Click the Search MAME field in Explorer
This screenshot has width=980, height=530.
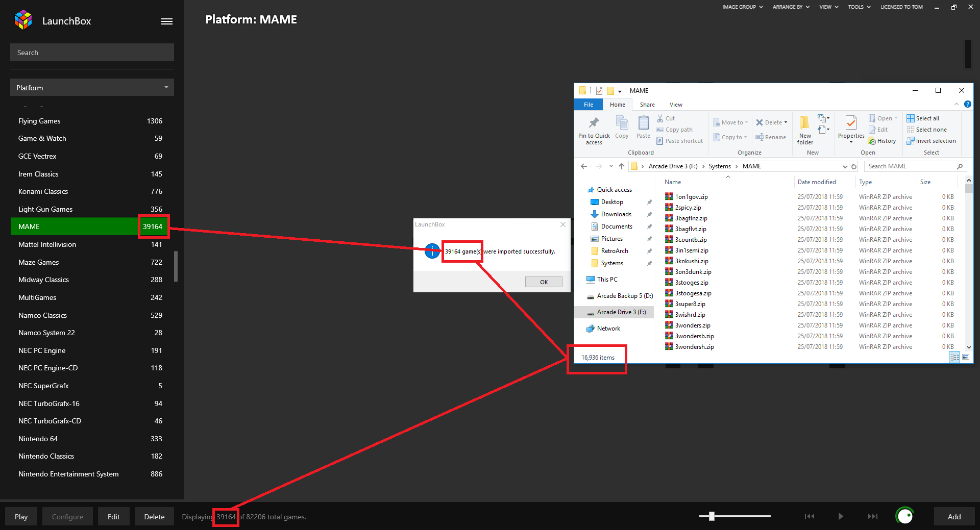(915, 166)
